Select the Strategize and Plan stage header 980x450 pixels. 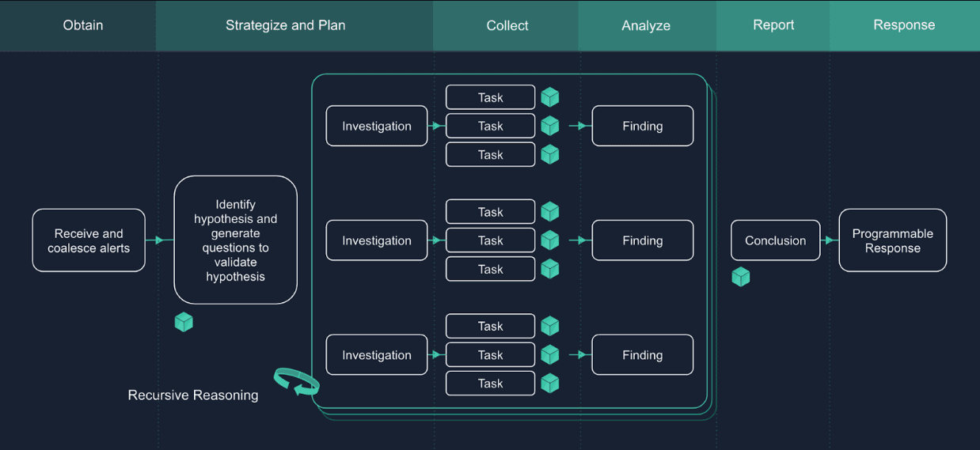click(294, 25)
